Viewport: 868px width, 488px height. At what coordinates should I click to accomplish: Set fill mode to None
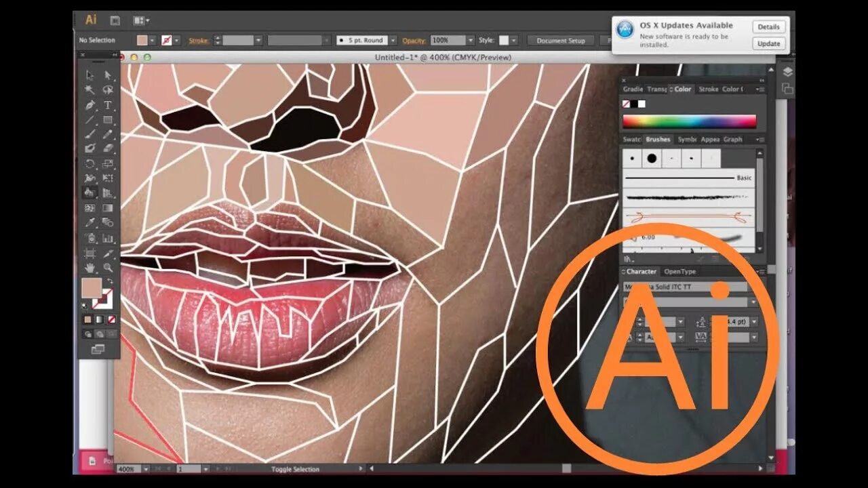click(x=111, y=319)
